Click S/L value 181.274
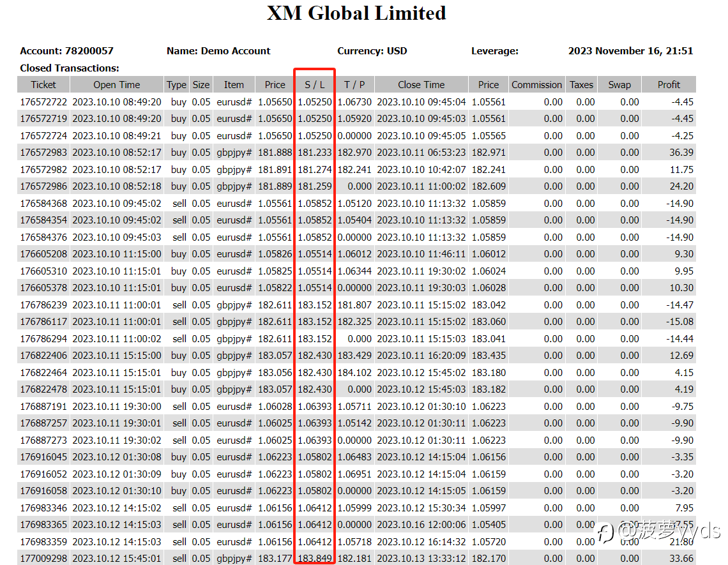Screen dimensions: 728x565 [x=314, y=169]
